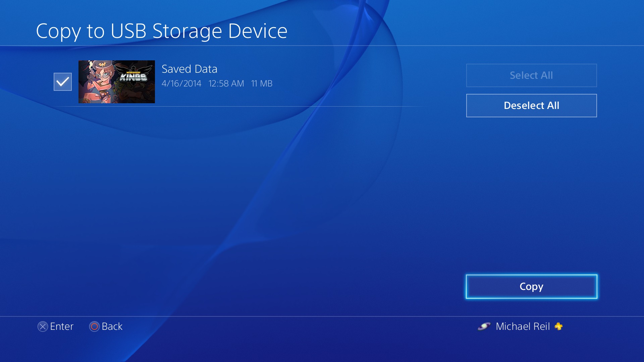
Task: Click the Copy to USB Storage Device heading
Action: [x=162, y=31]
